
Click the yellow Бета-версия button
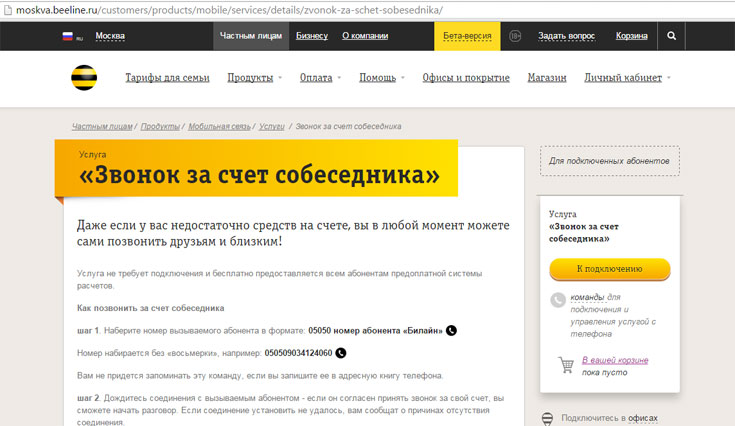pos(467,36)
